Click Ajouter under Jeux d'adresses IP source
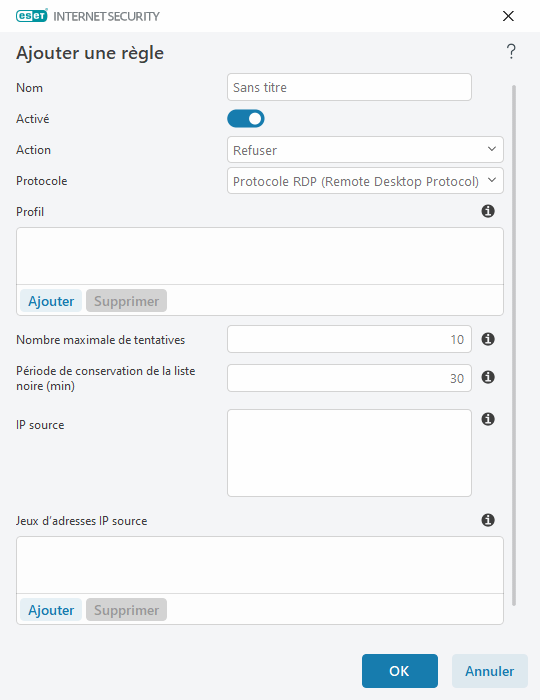The width and height of the screenshot is (540, 700). click(51, 610)
